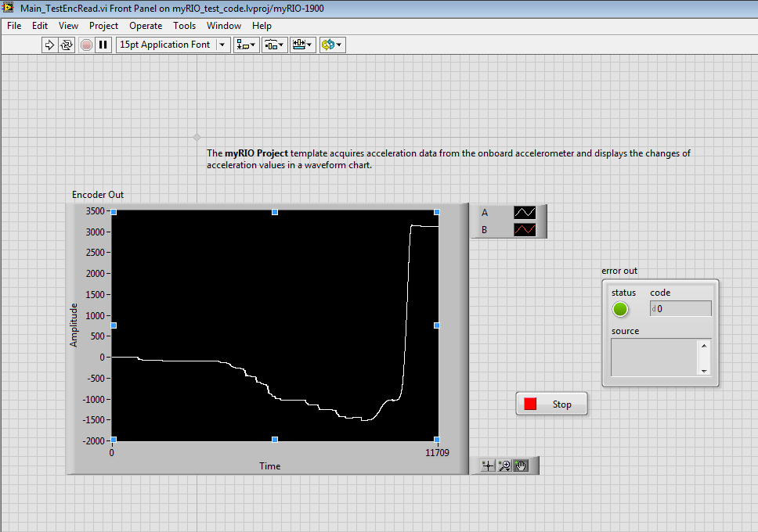The height and width of the screenshot is (532, 758).
Task: Click the Encoder Out chart label
Action: (98, 195)
